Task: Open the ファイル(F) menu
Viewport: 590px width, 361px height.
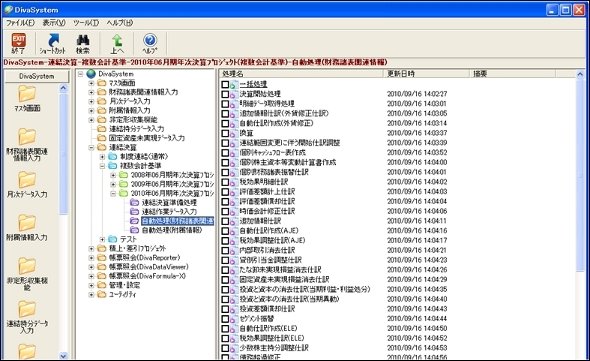Action: click(20, 23)
